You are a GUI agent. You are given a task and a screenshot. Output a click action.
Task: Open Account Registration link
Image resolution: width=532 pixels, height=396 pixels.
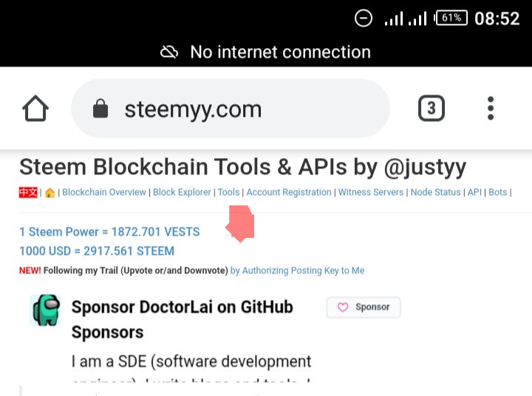point(289,192)
